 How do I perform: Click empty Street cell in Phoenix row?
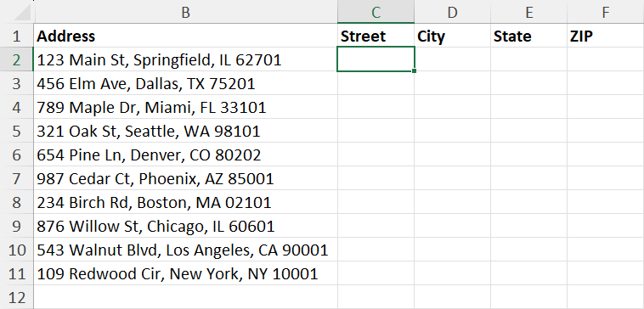(376, 179)
